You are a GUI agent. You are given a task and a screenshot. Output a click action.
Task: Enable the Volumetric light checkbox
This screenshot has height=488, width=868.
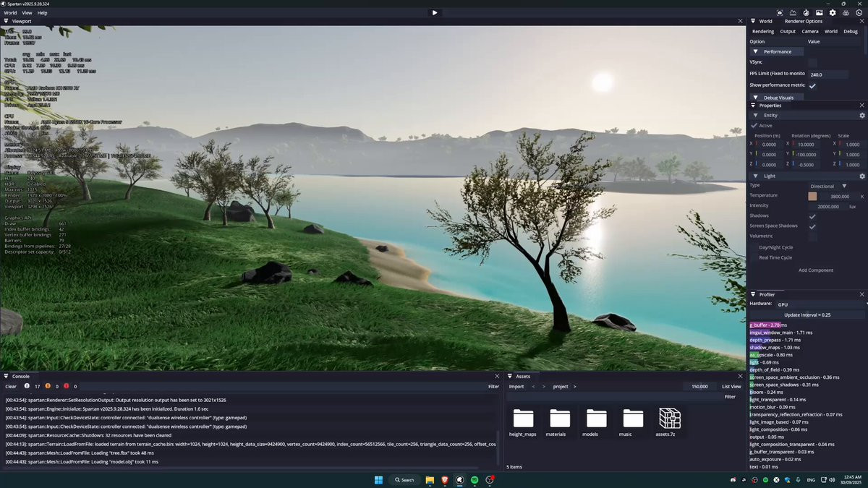(812, 236)
